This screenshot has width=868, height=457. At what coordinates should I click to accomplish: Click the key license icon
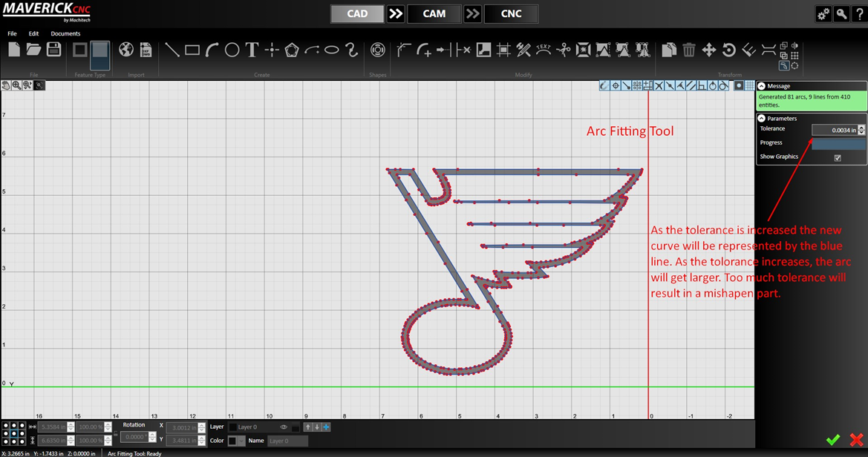click(x=841, y=14)
